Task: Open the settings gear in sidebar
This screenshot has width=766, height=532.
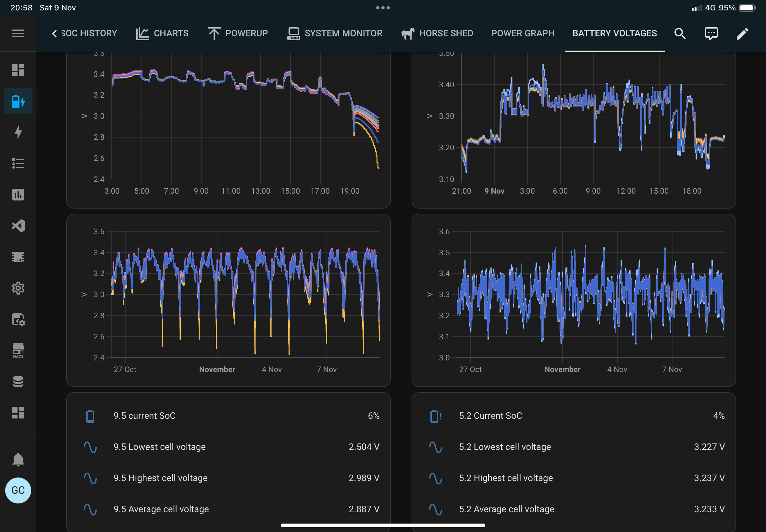Action: 18,288
